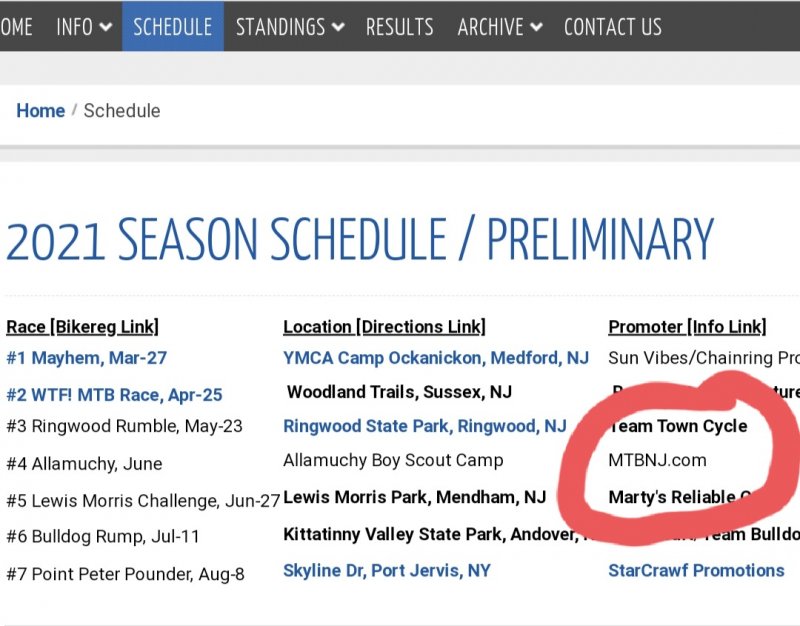Click the Home breadcrumb link
Screen dimensions: 800x626
(x=40, y=111)
